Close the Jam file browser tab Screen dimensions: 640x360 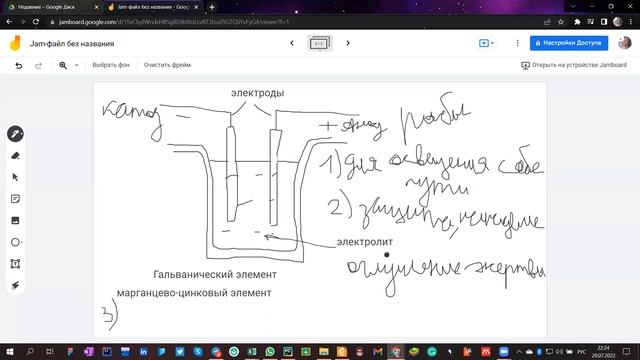point(196,7)
